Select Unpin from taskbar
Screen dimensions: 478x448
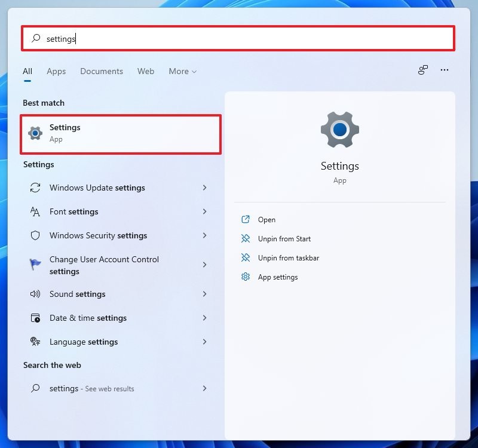pyautogui.click(x=289, y=258)
